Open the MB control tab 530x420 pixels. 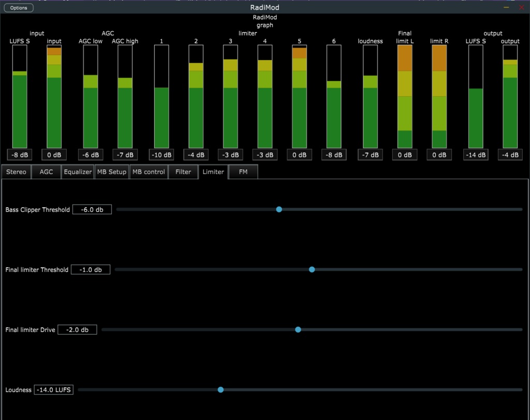click(x=149, y=172)
